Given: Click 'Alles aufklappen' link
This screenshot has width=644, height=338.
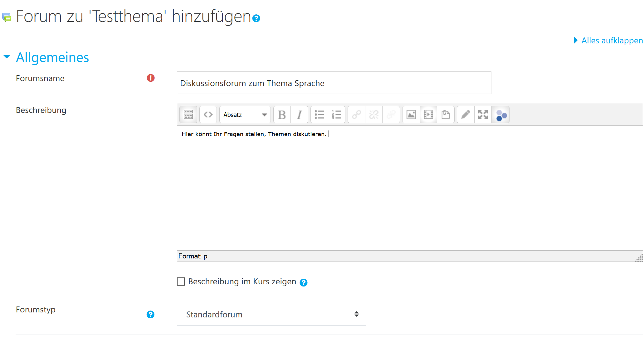Looking at the screenshot, I should [x=612, y=41].
